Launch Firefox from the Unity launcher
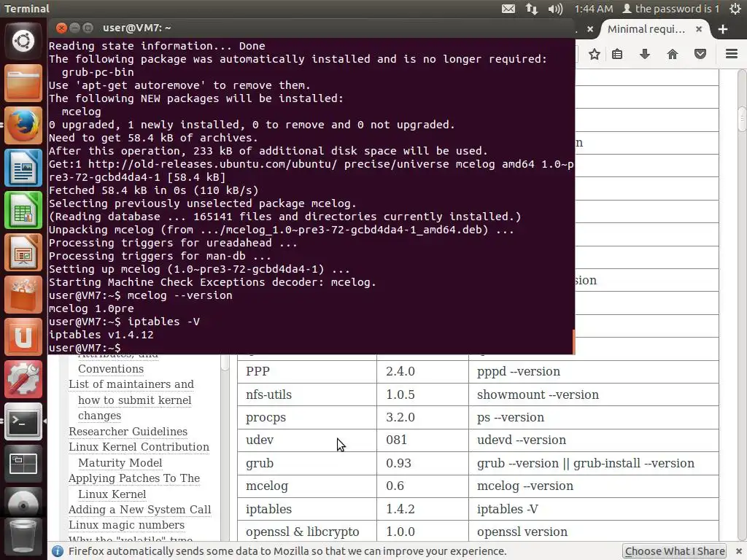The width and height of the screenshot is (747, 560). (23, 125)
